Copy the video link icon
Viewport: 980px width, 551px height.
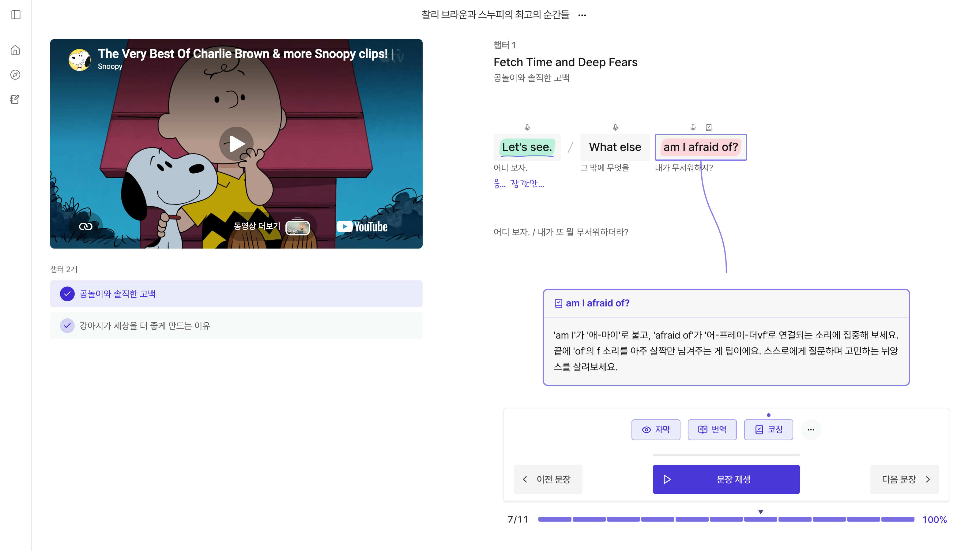tap(86, 227)
